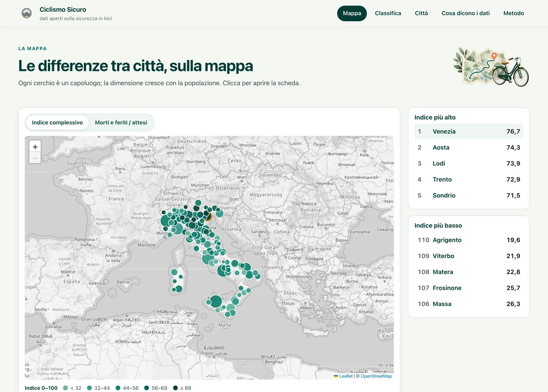This screenshot has height=392, width=548.
Task: Open the Metodo page link
Action: point(513,13)
